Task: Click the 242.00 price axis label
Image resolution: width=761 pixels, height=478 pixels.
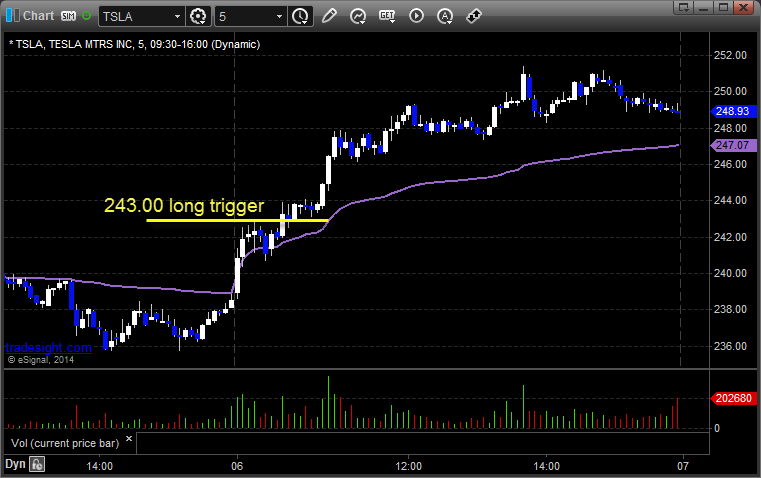Action: (x=730, y=237)
